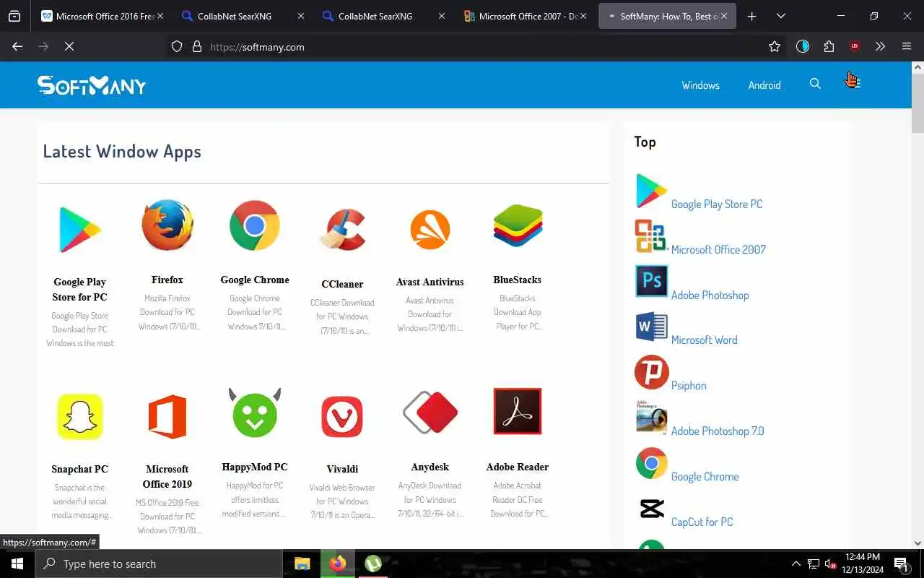Click the Adobe Reader icon
This screenshot has width=924, height=578.
point(518,411)
